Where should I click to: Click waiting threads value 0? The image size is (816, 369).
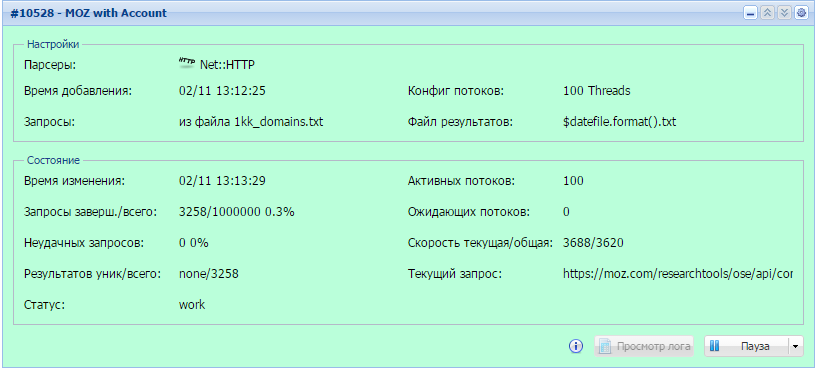[566, 212]
